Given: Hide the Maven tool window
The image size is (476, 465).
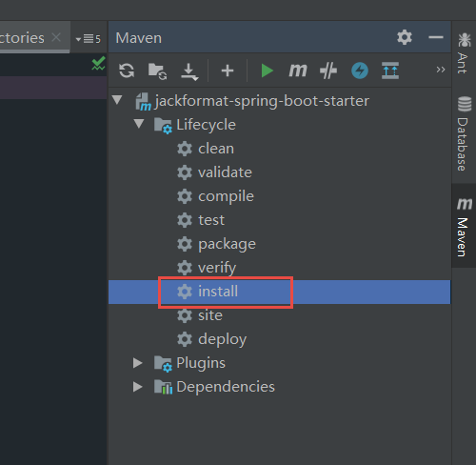Looking at the screenshot, I should tap(436, 37).
